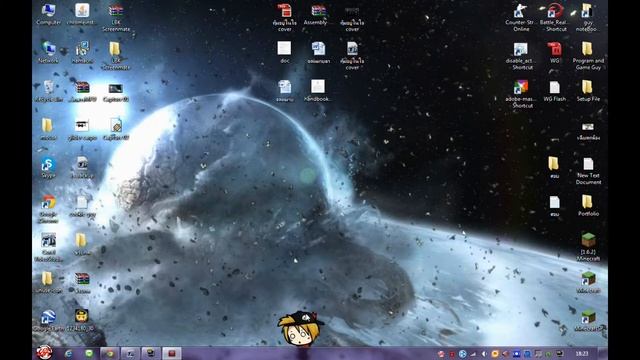Launch the Counter-Strike Online shortcut

pos(520,17)
